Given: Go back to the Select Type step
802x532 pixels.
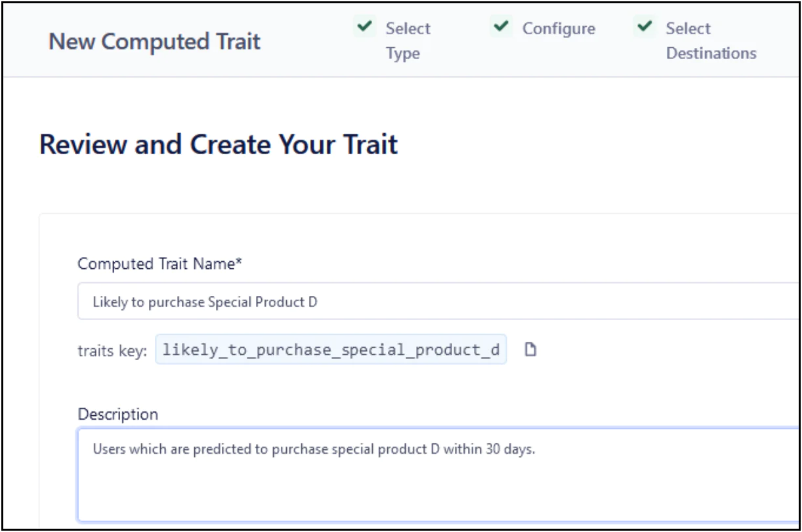Looking at the screenshot, I should coord(408,41).
